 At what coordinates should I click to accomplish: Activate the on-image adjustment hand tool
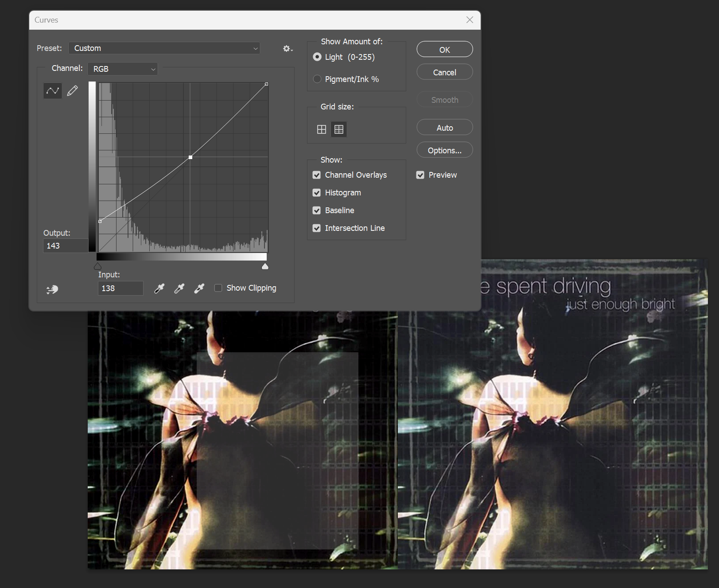[52, 289]
